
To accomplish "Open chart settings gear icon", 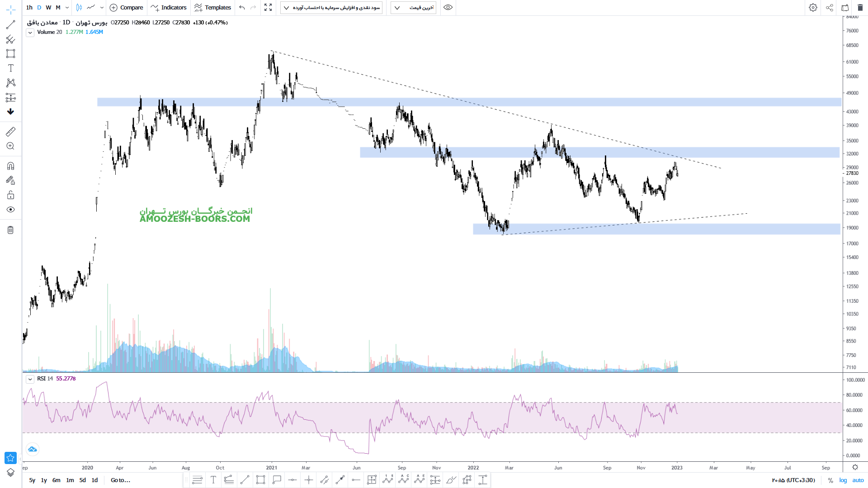I will tap(813, 8).
